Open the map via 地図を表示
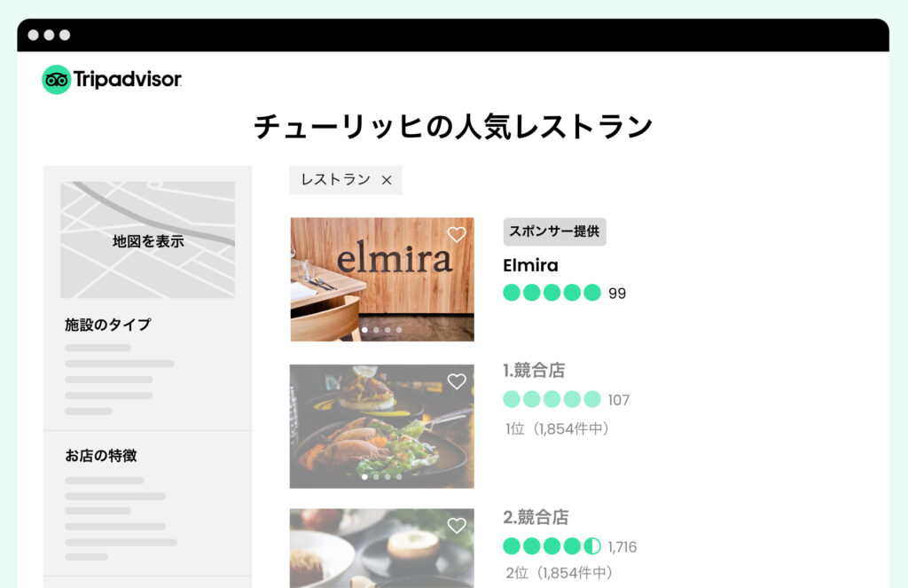Screen dimensions: 908x588 tap(148, 241)
